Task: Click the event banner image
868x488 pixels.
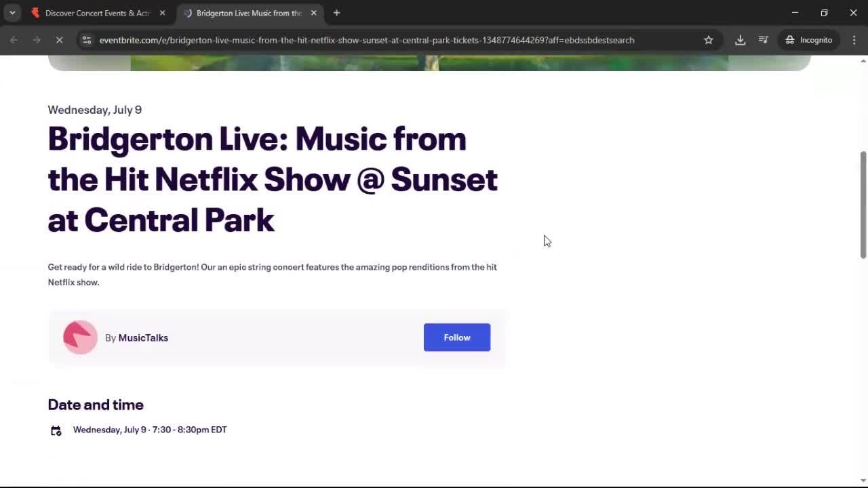Action: click(429, 63)
